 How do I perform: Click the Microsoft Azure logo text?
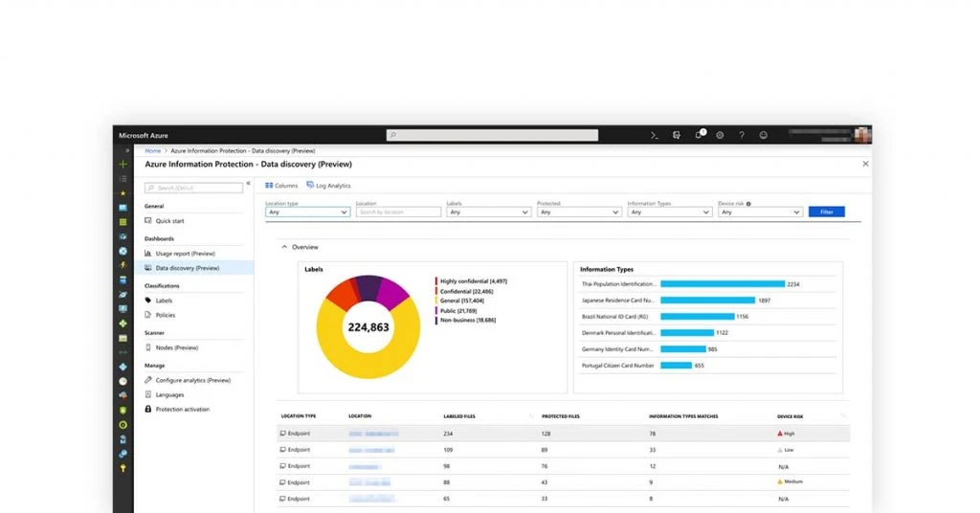pos(144,135)
